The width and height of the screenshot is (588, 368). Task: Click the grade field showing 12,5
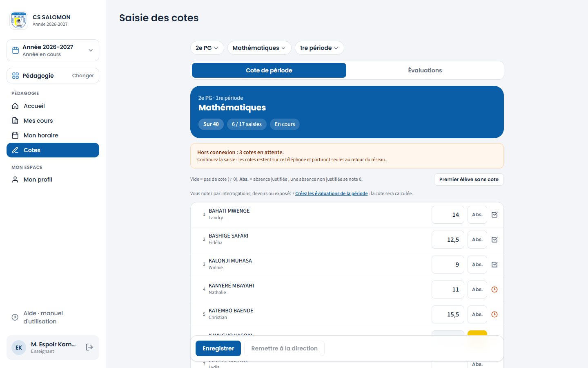448,240
